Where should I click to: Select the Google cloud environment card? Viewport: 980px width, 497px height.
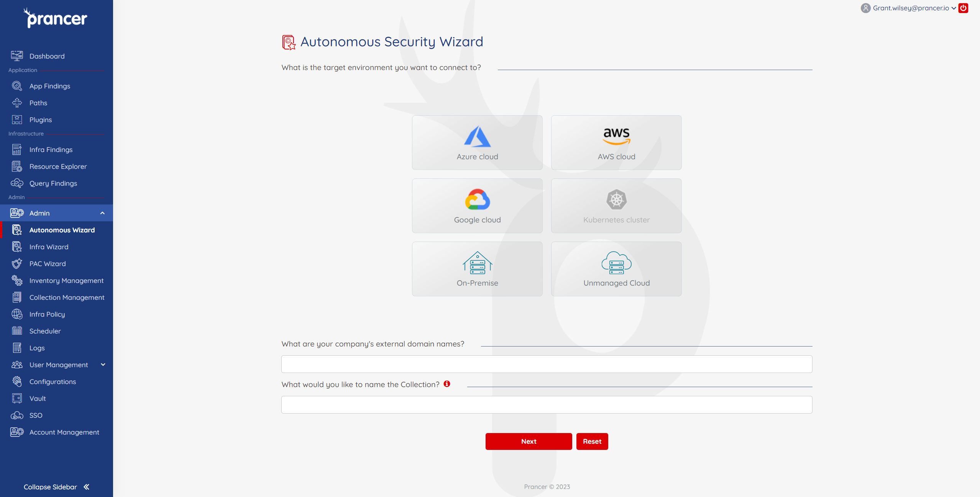tap(477, 206)
